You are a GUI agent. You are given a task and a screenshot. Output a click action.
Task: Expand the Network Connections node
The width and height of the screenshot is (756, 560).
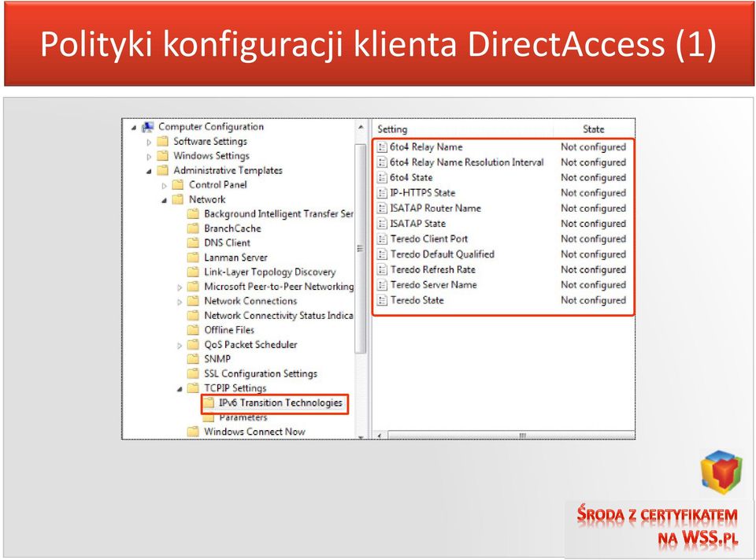click(180, 302)
